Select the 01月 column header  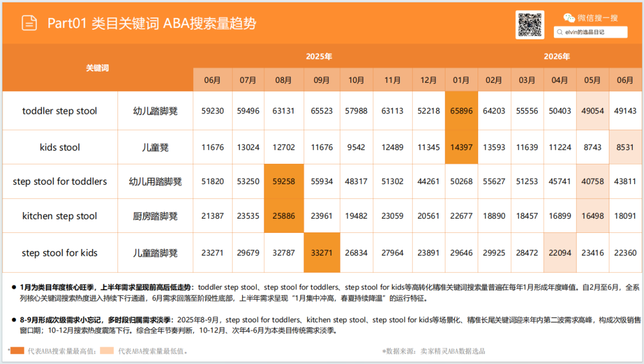pos(461,80)
